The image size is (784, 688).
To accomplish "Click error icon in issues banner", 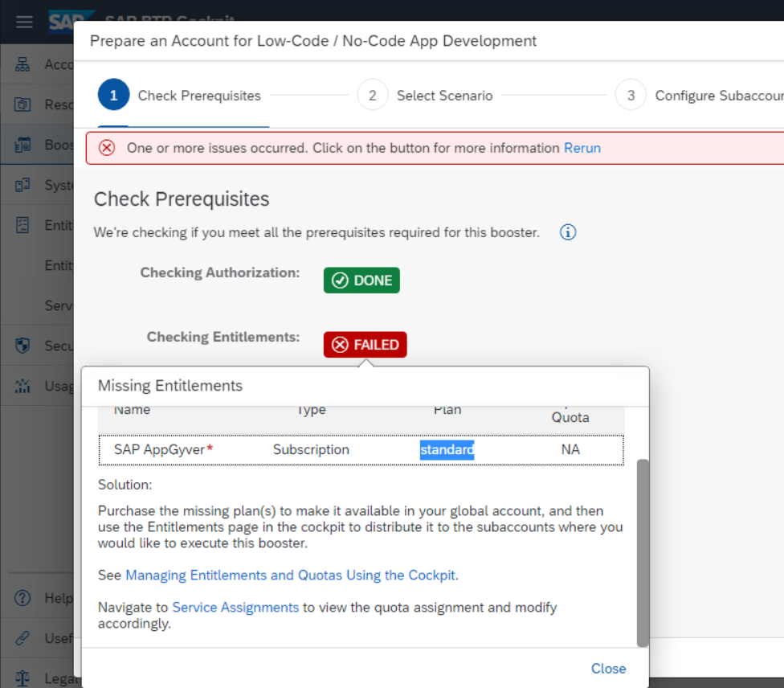I will pos(107,148).
